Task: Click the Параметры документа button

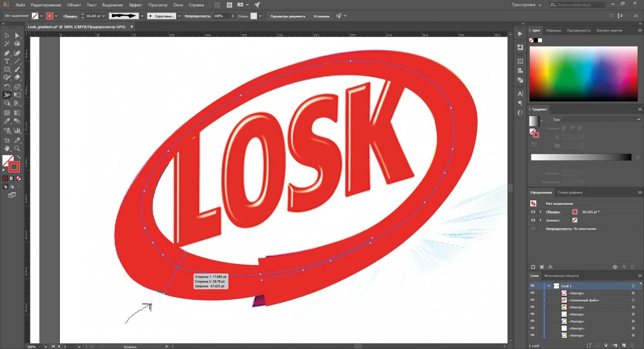Action: (x=288, y=16)
